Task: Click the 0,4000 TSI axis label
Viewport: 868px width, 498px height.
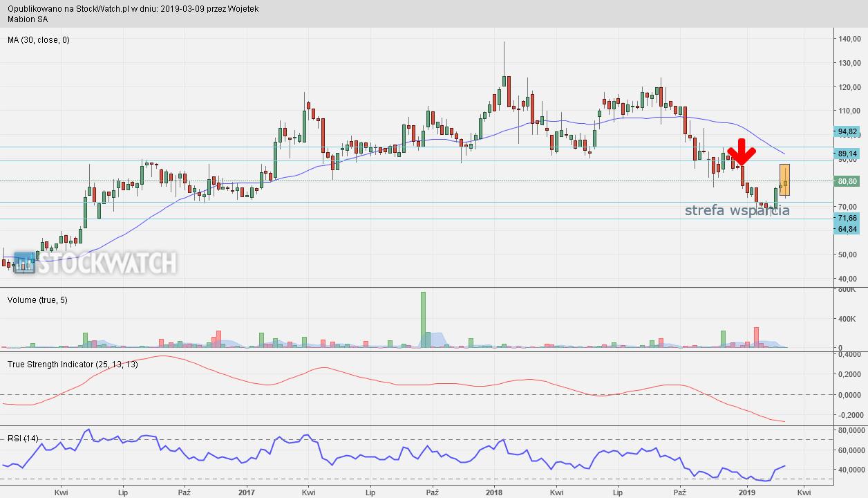Action: (849, 354)
